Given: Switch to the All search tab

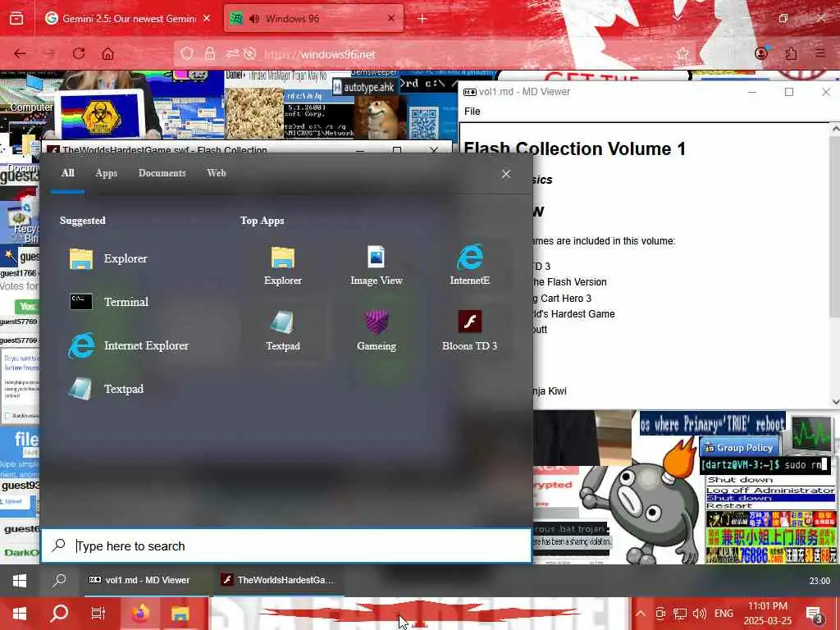Looking at the screenshot, I should tap(67, 173).
